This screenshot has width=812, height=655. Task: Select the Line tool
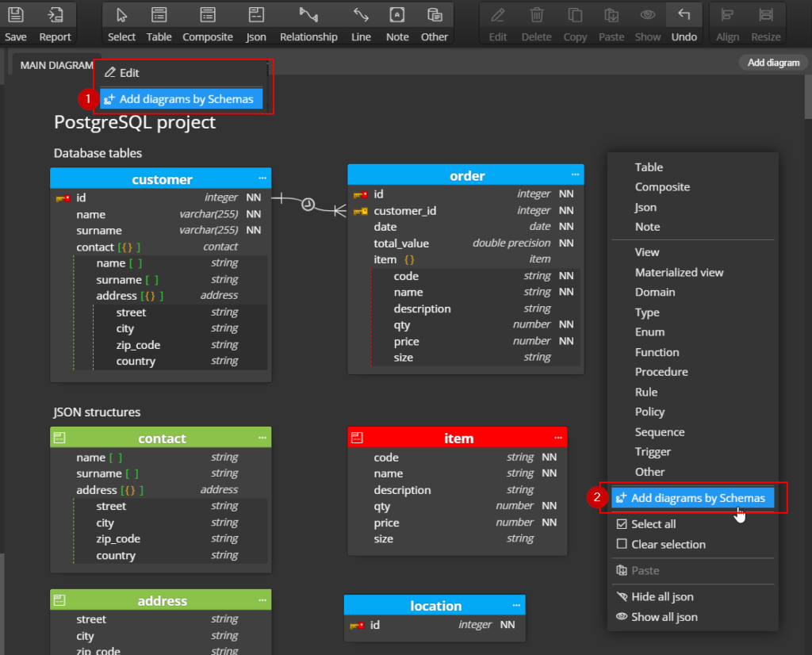tap(361, 24)
